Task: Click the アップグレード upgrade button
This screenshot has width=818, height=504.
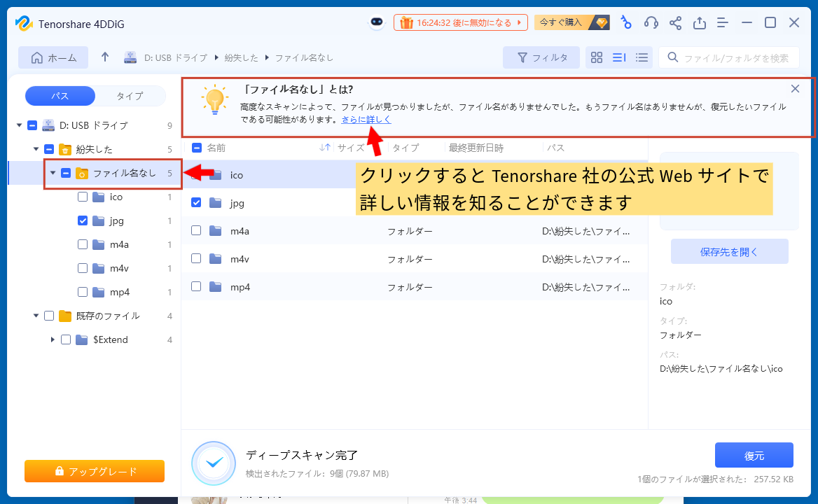Action: click(95, 471)
